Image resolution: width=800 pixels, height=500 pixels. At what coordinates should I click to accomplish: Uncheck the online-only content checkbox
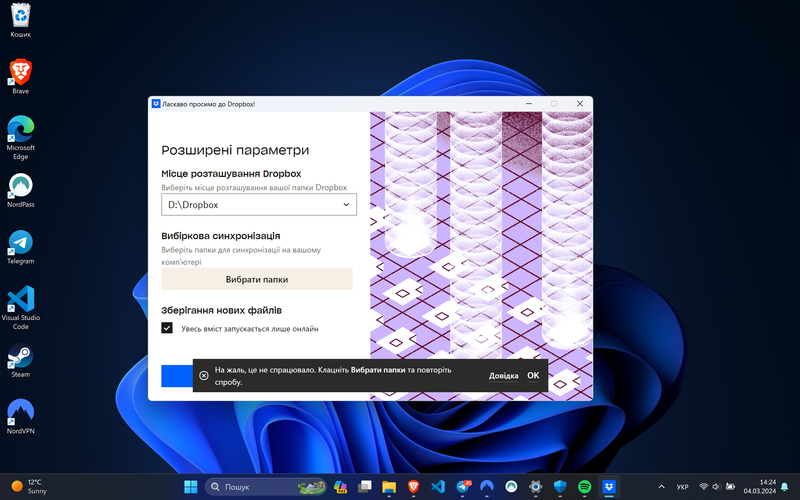tap(167, 328)
